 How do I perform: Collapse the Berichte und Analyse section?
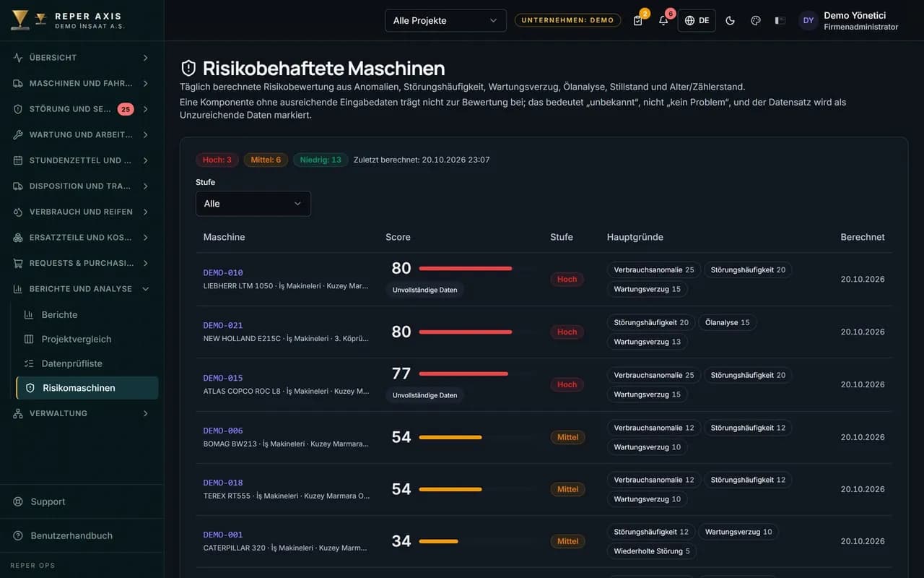point(82,289)
